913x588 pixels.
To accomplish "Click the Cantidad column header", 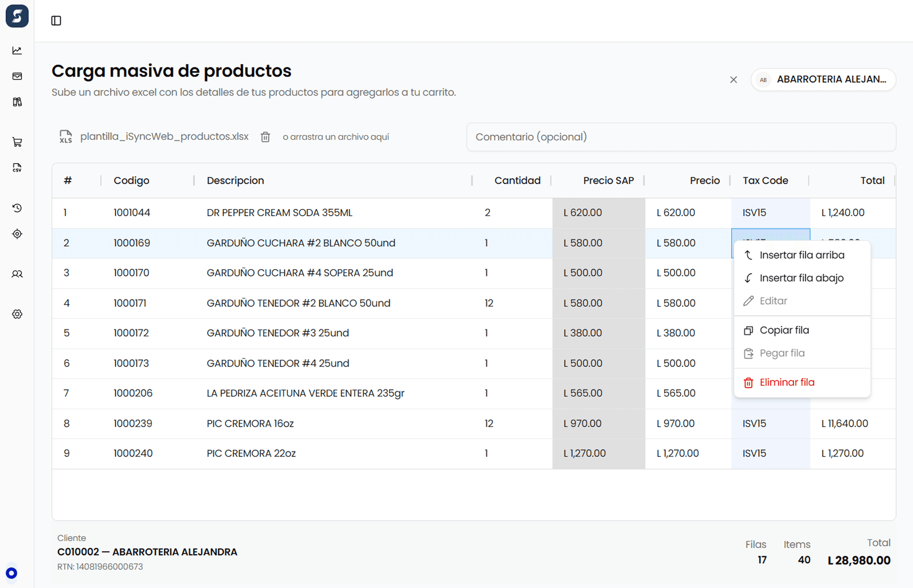I will [x=517, y=181].
